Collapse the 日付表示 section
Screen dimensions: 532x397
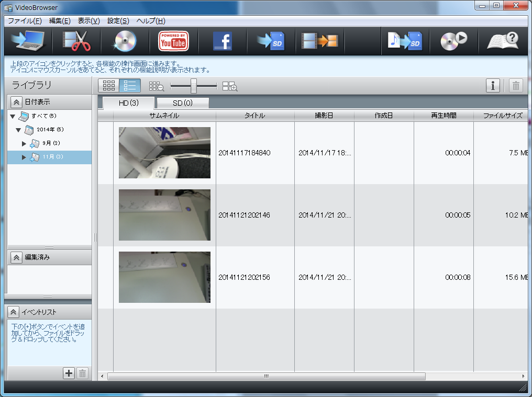click(16, 101)
